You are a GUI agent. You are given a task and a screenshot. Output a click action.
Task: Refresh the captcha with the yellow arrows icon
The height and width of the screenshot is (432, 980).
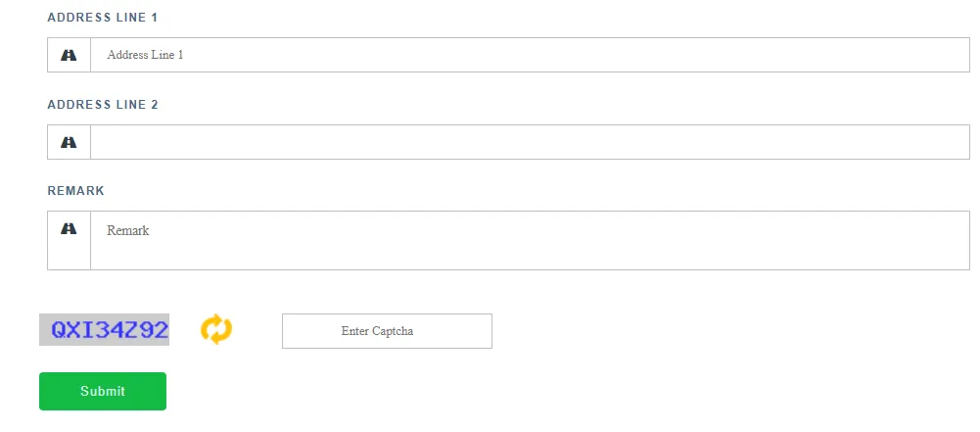(x=216, y=329)
